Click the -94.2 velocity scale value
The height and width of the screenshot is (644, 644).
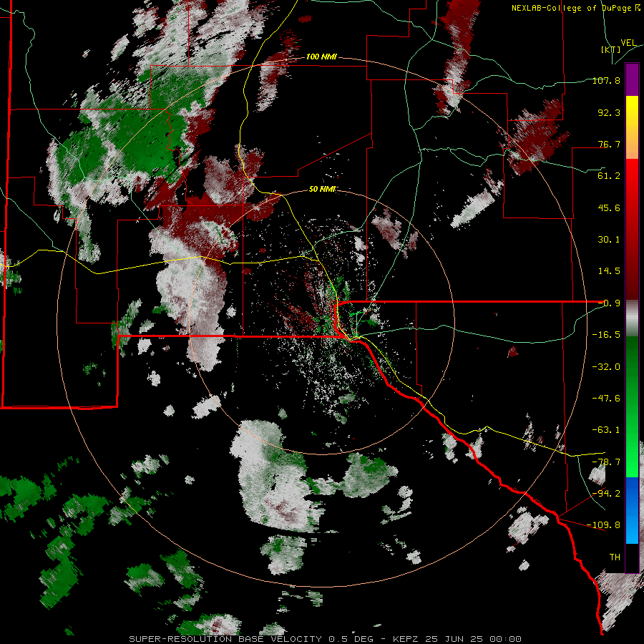(x=606, y=493)
